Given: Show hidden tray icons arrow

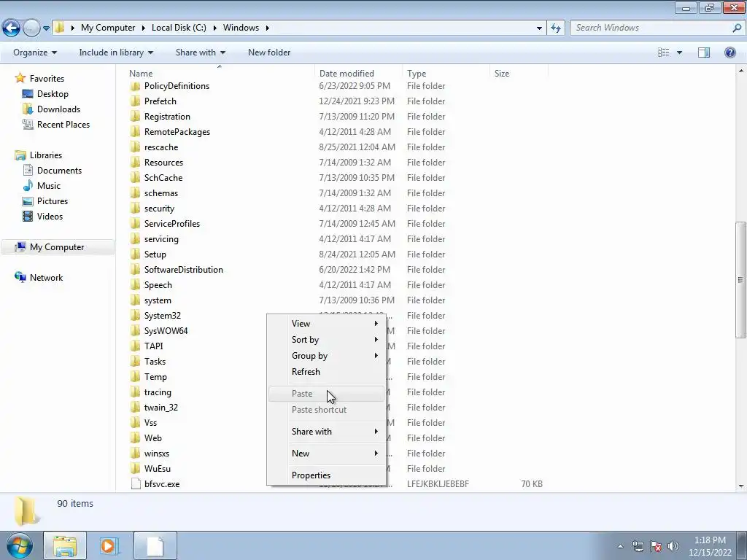Looking at the screenshot, I should (620, 546).
